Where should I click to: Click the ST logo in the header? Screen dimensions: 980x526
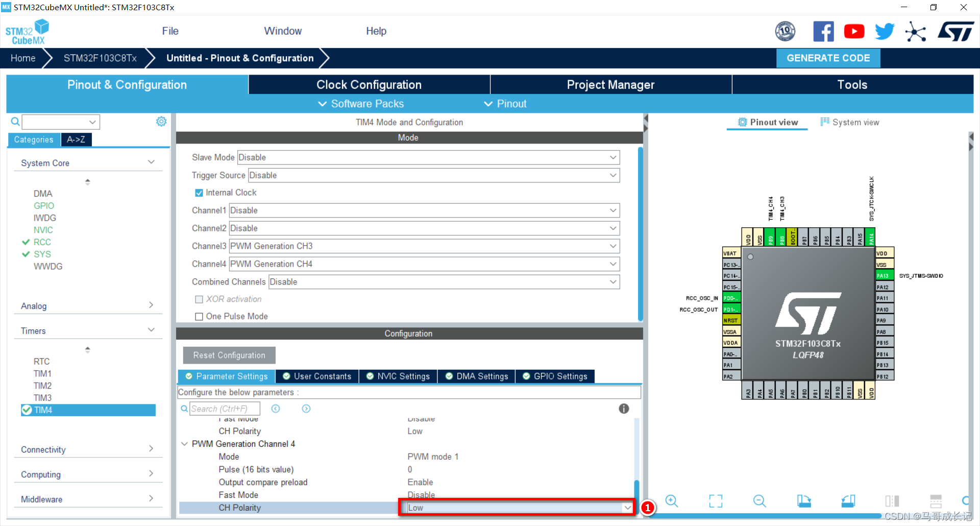pyautogui.click(x=956, y=31)
